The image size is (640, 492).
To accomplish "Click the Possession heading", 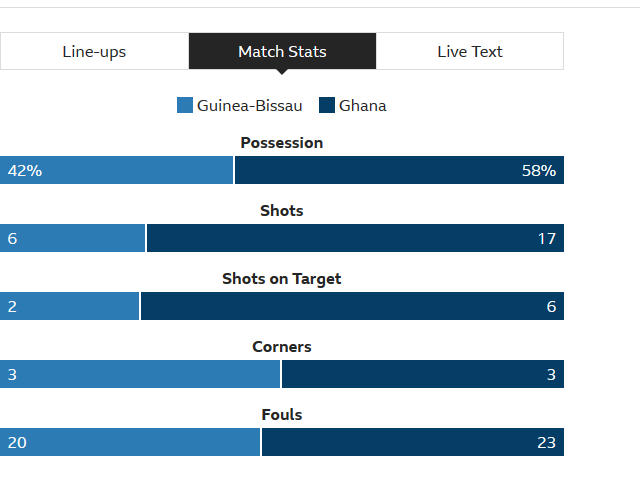I will click(282, 143).
